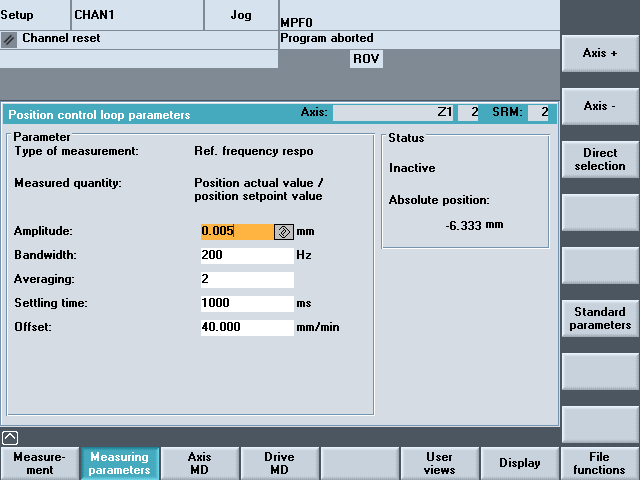Image resolution: width=640 pixels, height=480 pixels.
Task: Click the Program aborted status text
Action: (327, 38)
